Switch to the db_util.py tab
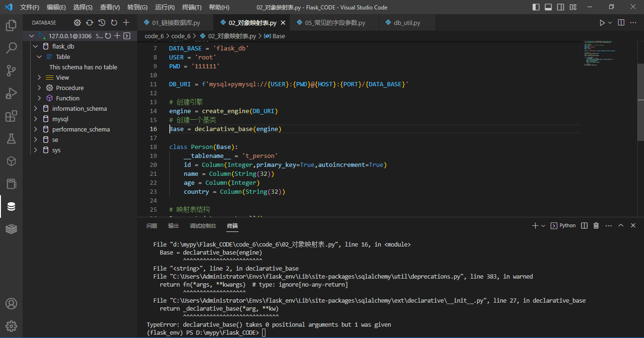Image resolution: width=644 pixels, height=338 pixels. click(407, 23)
